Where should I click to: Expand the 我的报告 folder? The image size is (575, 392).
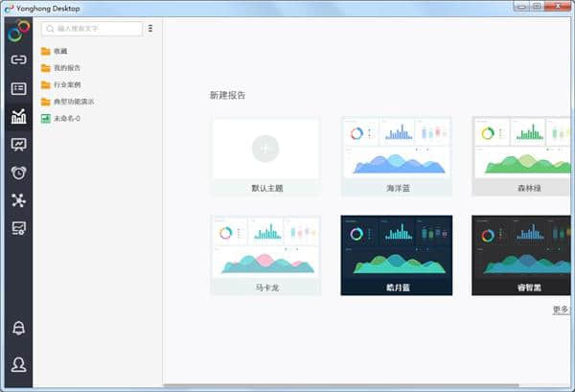(66, 68)
